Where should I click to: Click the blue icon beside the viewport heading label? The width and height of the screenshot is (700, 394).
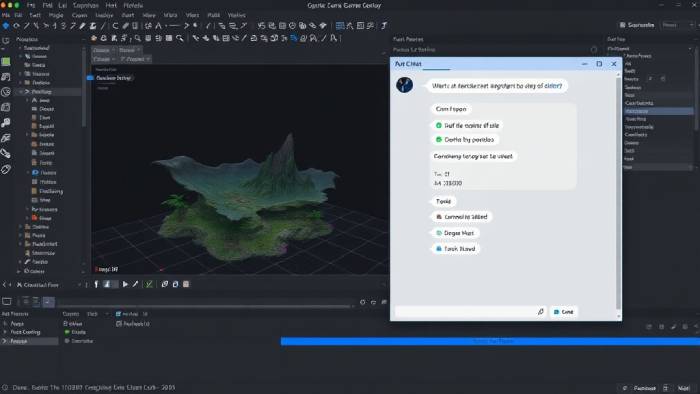[x=90, y=78]
